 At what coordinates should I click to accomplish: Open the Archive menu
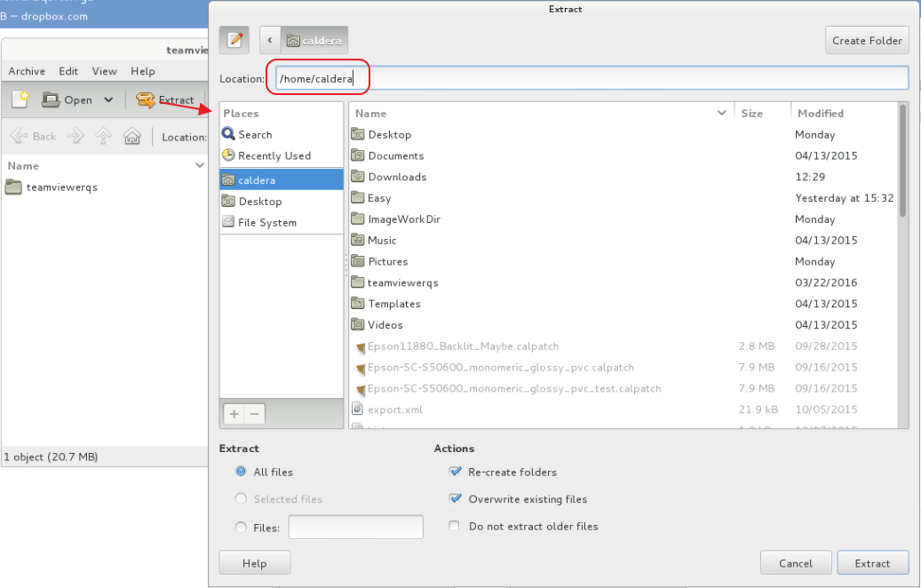click(x=27, y=71)
